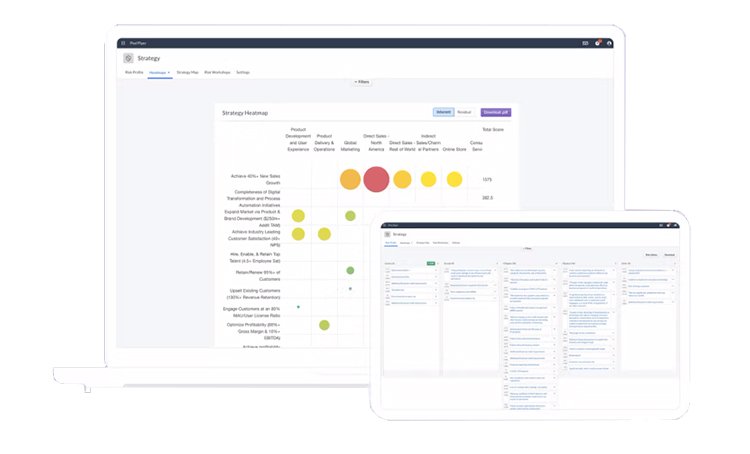Expand the Filters panel

tap(362, 82)
